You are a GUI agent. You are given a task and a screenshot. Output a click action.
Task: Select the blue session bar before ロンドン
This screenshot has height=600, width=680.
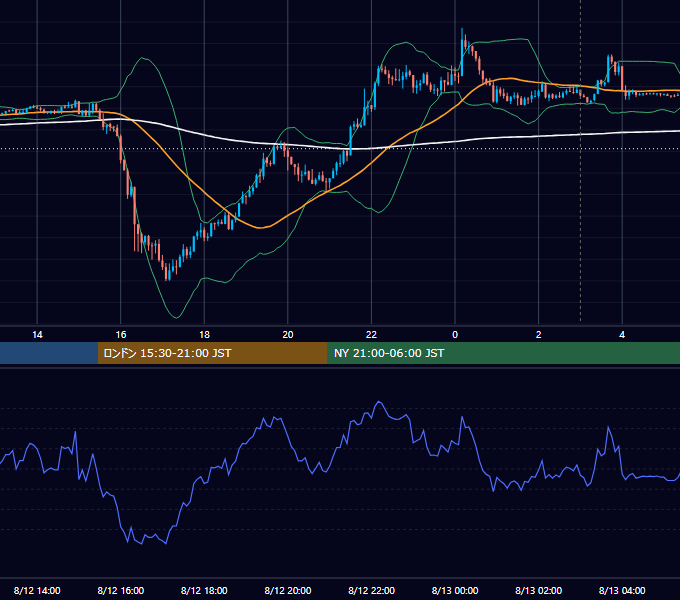(49, 353)
